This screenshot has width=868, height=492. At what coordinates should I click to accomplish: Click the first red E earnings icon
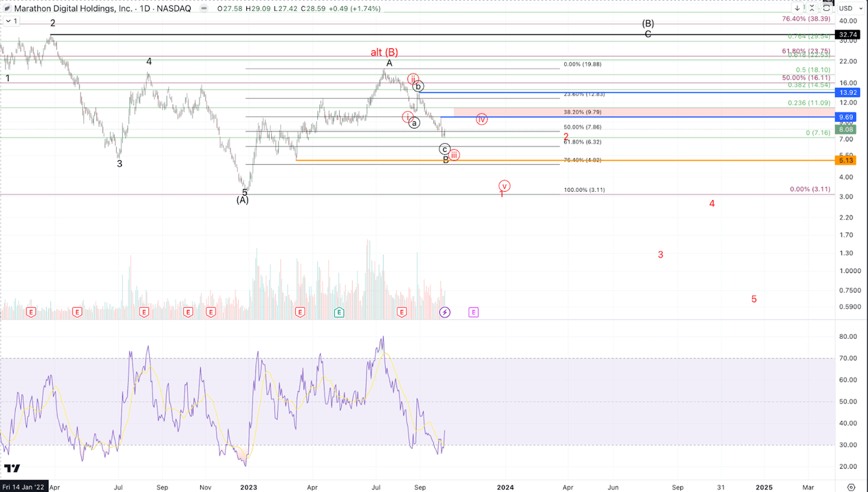coord(30,312)
